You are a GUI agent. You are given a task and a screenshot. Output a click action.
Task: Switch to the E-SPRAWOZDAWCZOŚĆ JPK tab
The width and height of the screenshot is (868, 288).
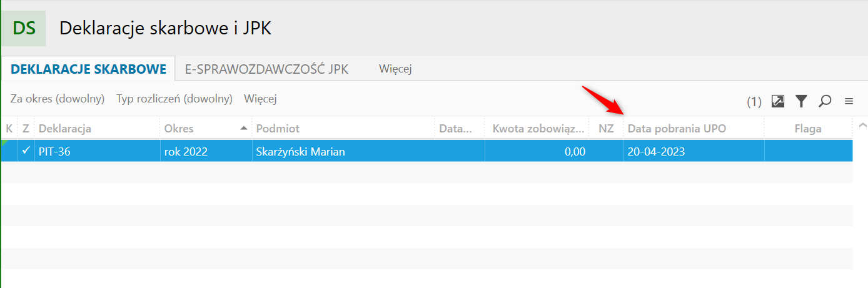tap(267, 69)
